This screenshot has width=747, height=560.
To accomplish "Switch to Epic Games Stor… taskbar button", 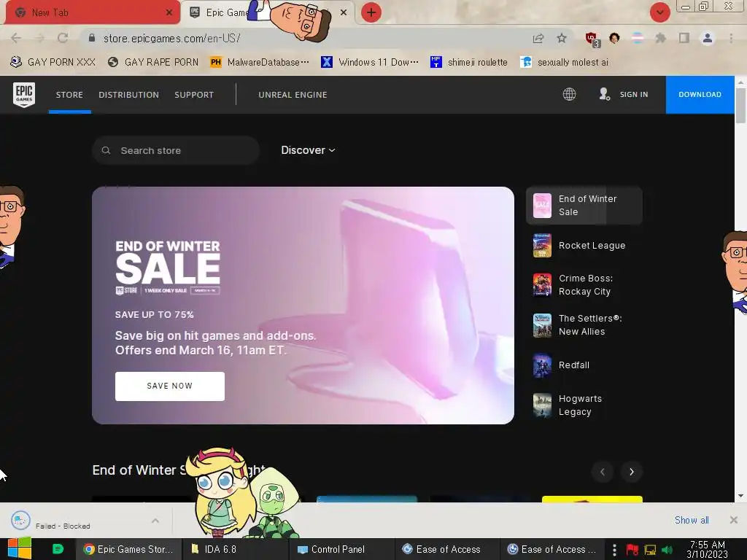I will click(x=129, y=549).
